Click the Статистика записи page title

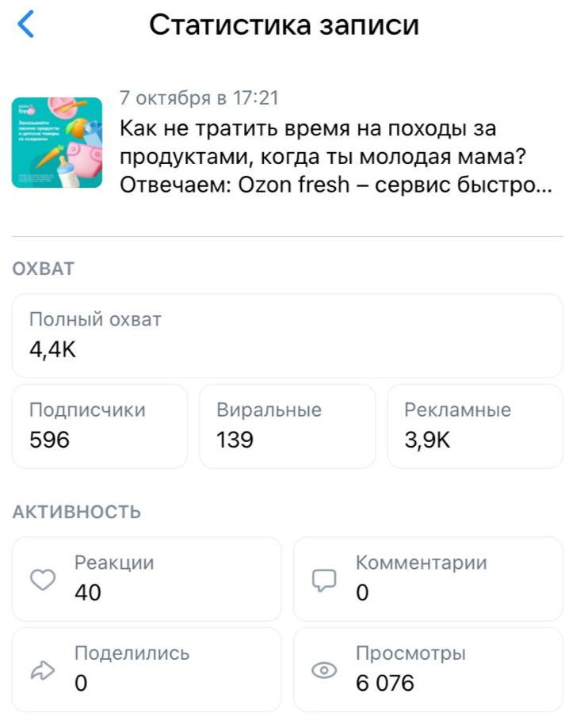tap(284, 25)
